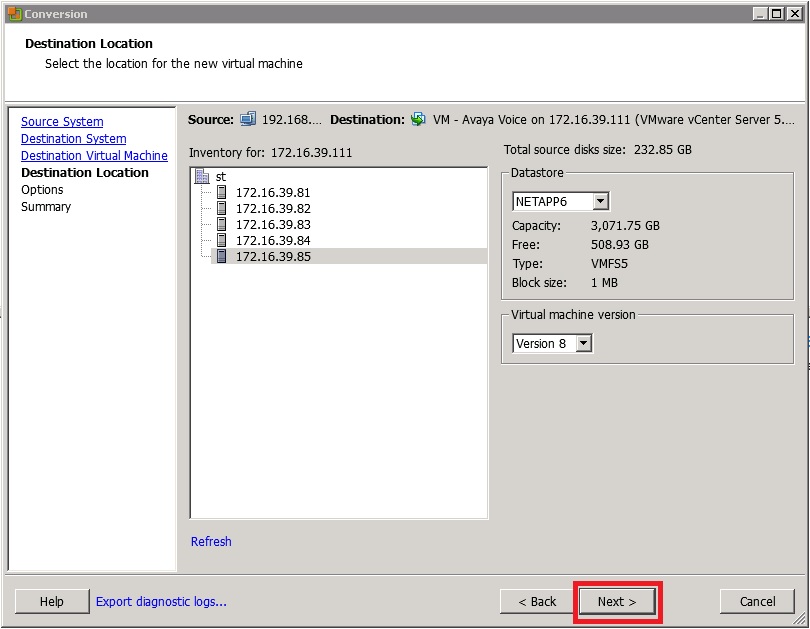Viewport: 810px width, 629px height.
Task: Click the st datacenter icon
Action: coord(201,177)
